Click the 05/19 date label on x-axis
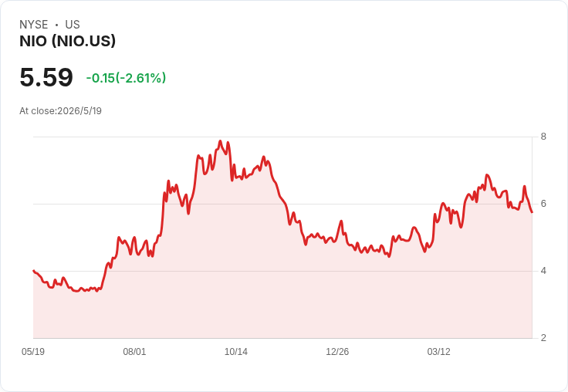This screenshot has width=568, height=392. click(33, 351)
